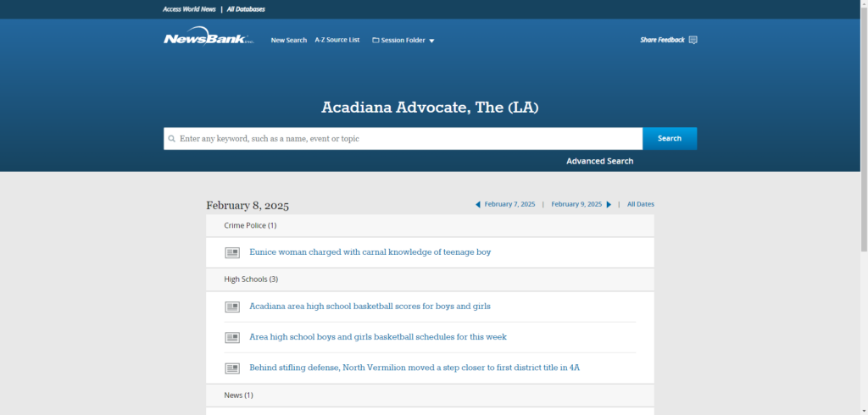Collapse the Crime Police section header

click(x=250, y=225)
